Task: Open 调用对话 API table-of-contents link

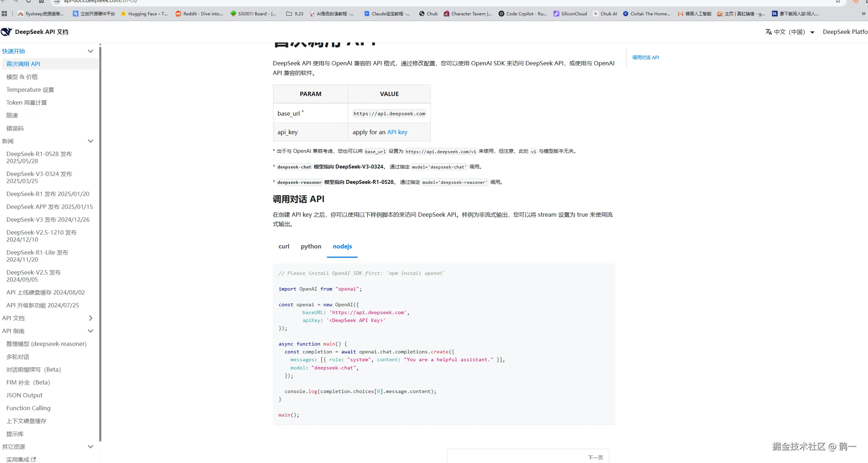Action: pyautogui.click(x=645, y=57)
